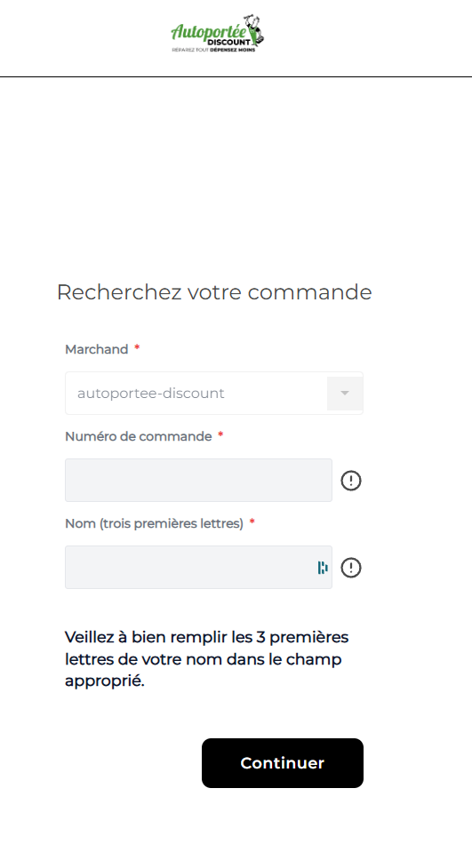Click the red asterisk after the Nom label
This screenshot has width=472, height=868.
coord(252,522)
